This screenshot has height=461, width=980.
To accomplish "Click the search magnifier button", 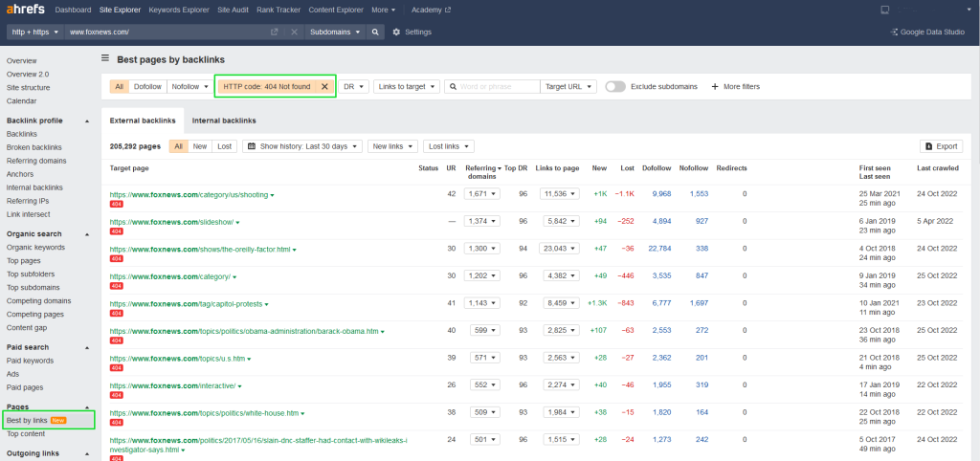I will (375, 32).
